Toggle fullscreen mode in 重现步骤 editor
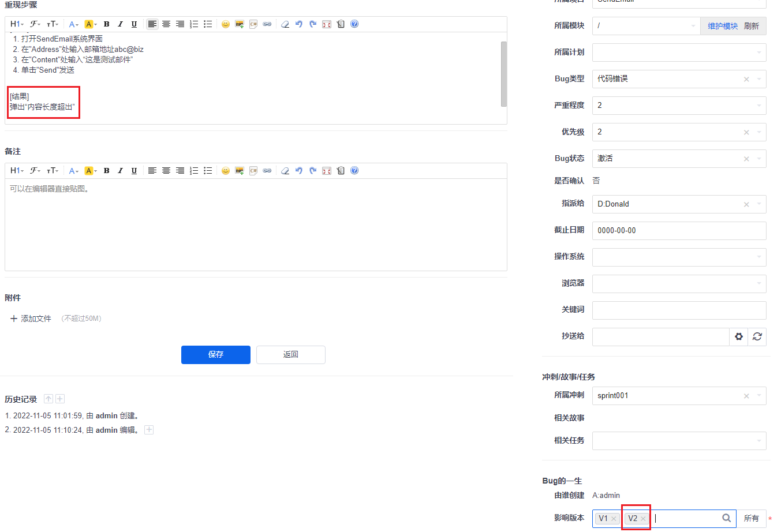 click(327, 24)
